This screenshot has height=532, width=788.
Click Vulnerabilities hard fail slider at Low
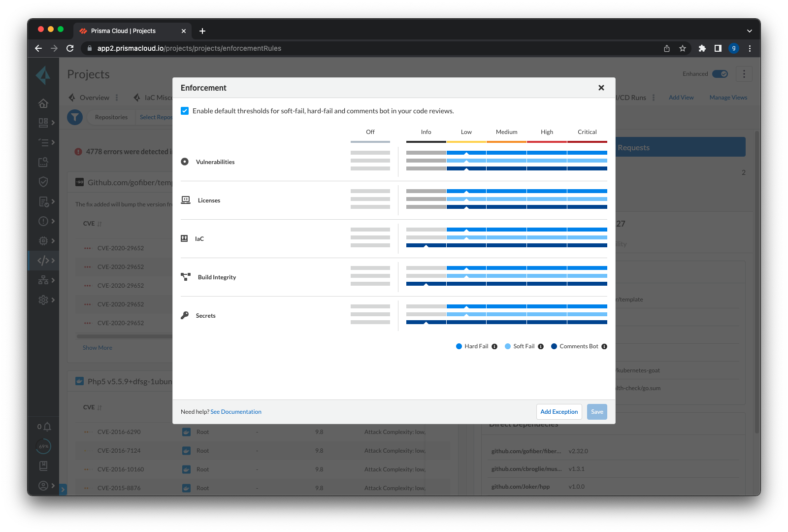pyautogui.click(x=466, y=153)
